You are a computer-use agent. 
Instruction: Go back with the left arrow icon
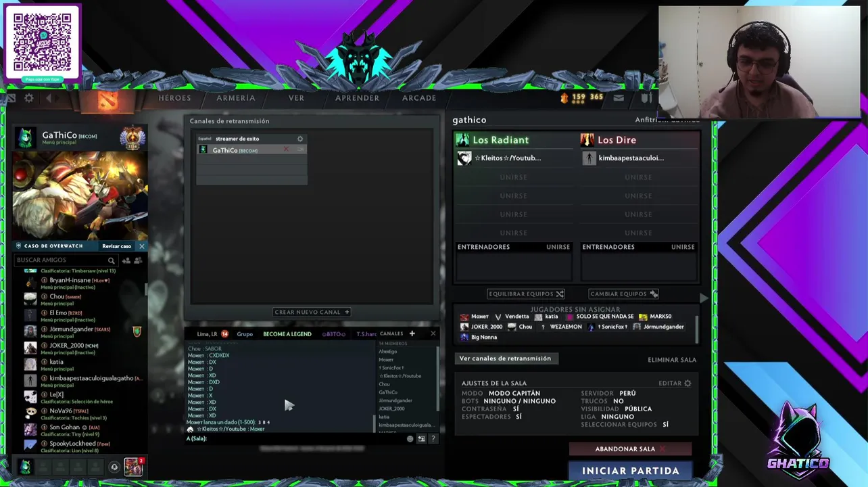[x=49, y=98]
